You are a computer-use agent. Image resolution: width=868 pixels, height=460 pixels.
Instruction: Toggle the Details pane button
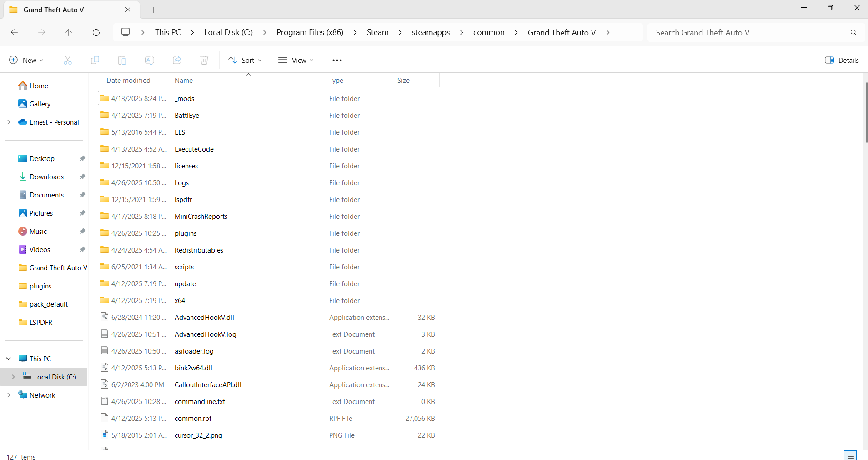tap(842, 60)
